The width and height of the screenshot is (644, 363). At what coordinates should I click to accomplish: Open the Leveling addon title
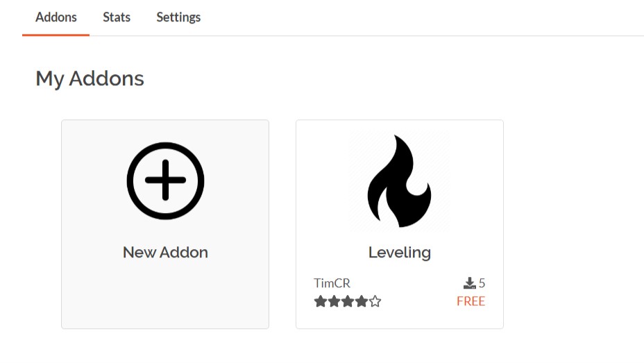(x=400, y=253)
